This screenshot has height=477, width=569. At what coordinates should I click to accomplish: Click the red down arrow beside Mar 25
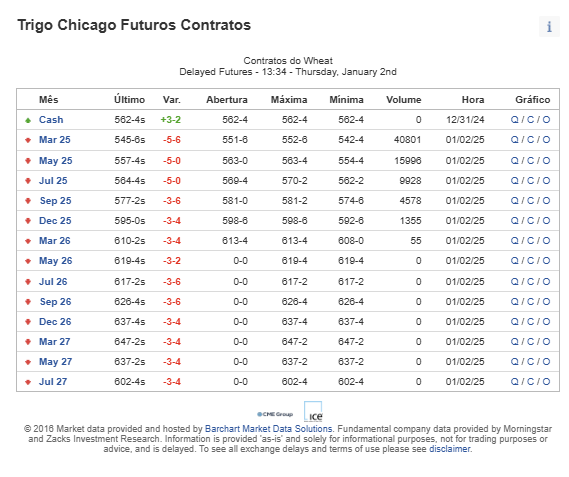tap(28, 140)
